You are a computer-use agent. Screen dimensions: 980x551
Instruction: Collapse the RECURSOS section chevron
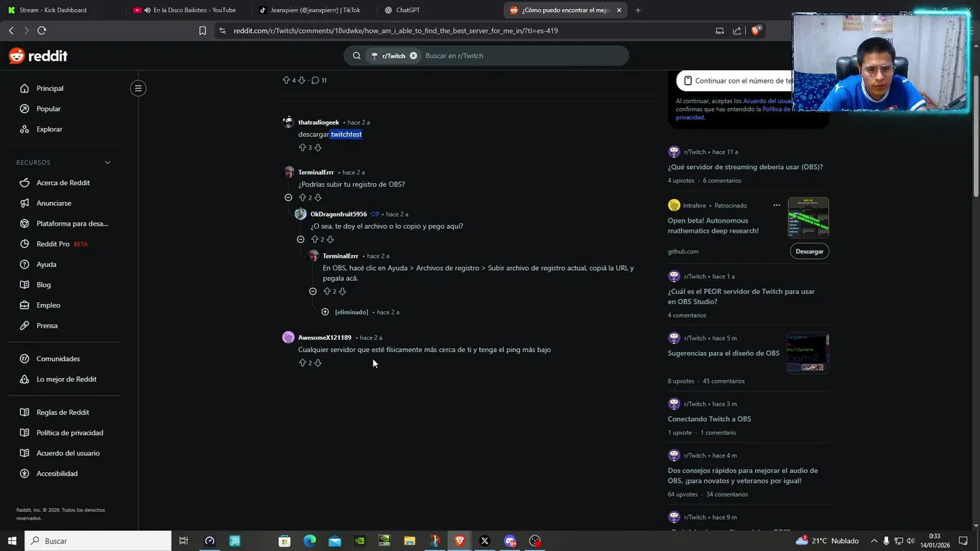coord(107,162)
